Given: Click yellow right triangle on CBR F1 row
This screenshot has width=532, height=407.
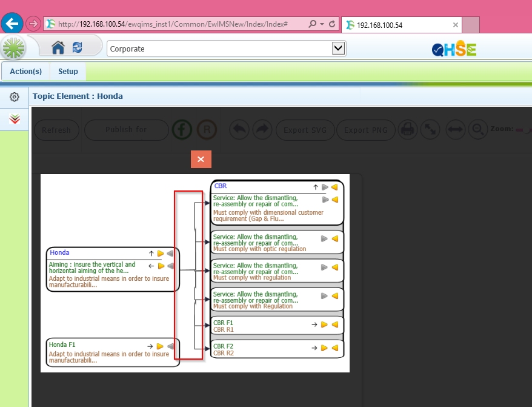Looking at the screenshot, I should [324, 325].
